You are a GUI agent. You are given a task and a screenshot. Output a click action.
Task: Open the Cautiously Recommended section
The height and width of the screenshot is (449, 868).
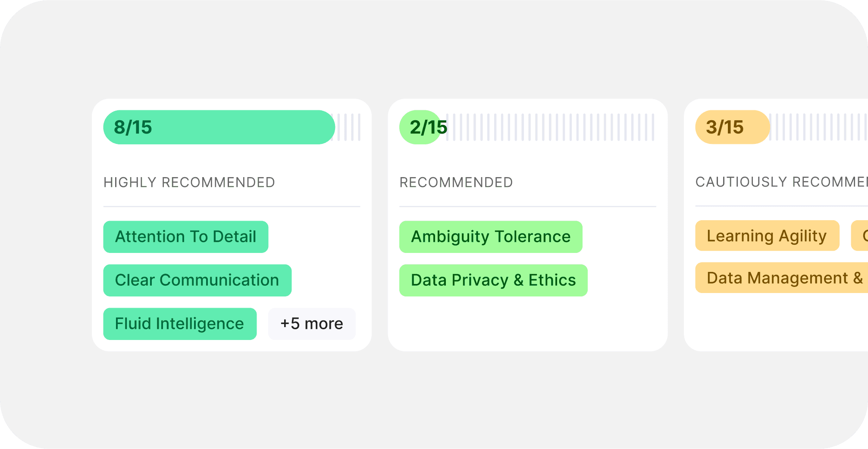click(776, 182)
